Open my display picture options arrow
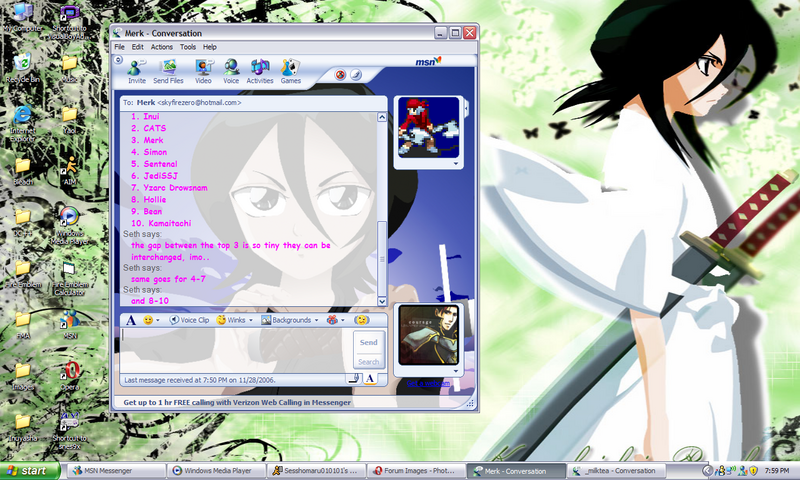800x480 pixels. (456, 371)
